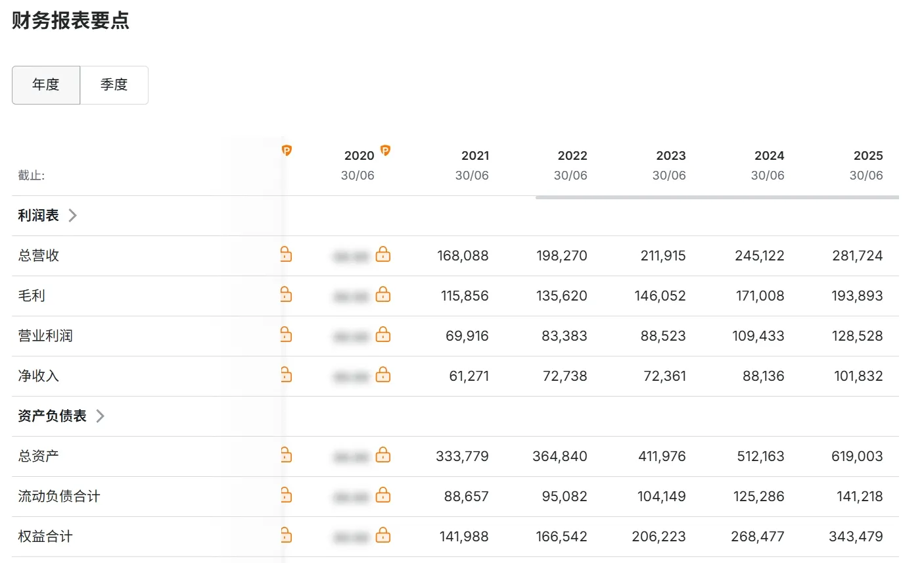Screen dimensions: 924x563
Task: Open the 资产负债表 balance sheet link
Action: coord(52,416)
